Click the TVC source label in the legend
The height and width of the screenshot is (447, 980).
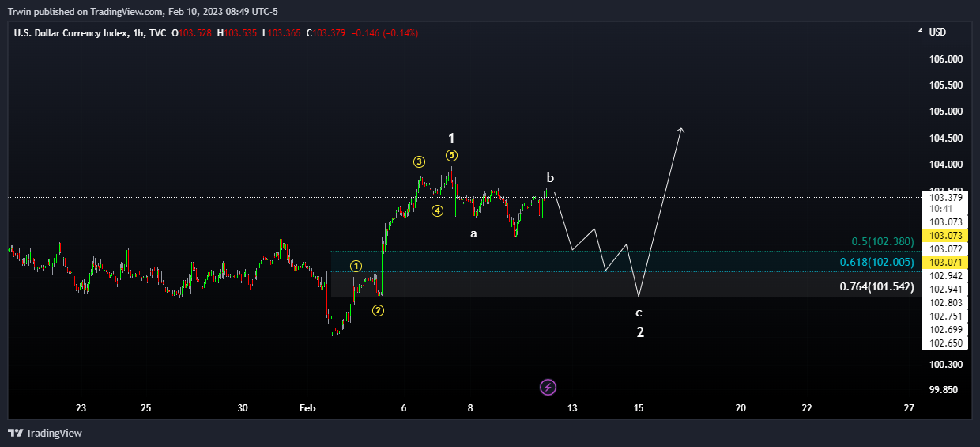[156, 33]
